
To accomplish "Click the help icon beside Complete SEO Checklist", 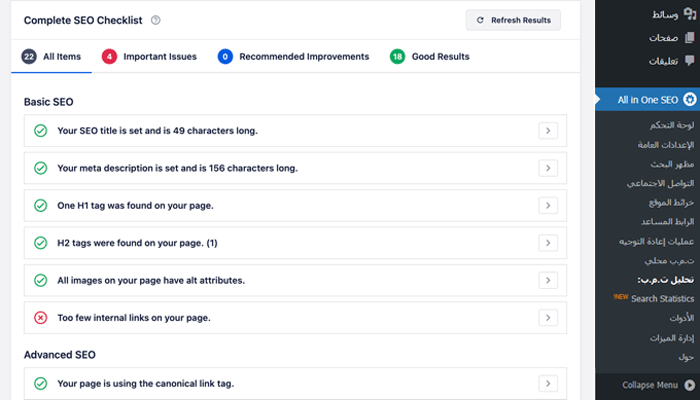I will [x=155, y=20].
